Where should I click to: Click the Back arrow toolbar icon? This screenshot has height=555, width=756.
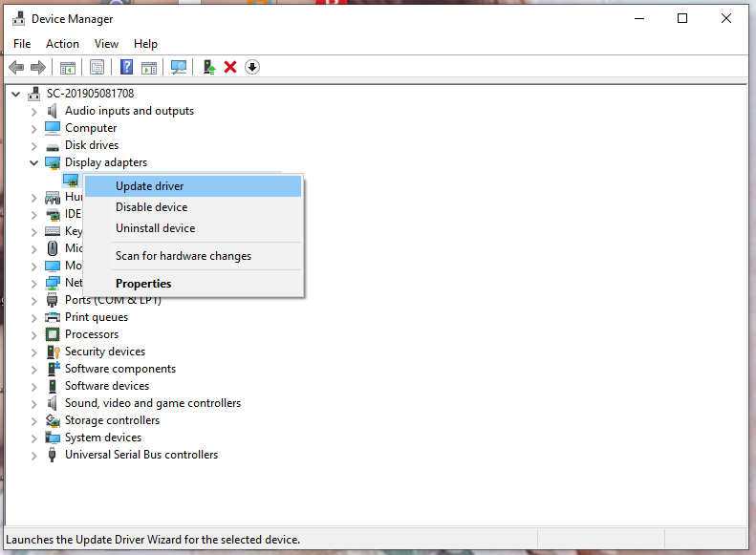coord(16,67)
